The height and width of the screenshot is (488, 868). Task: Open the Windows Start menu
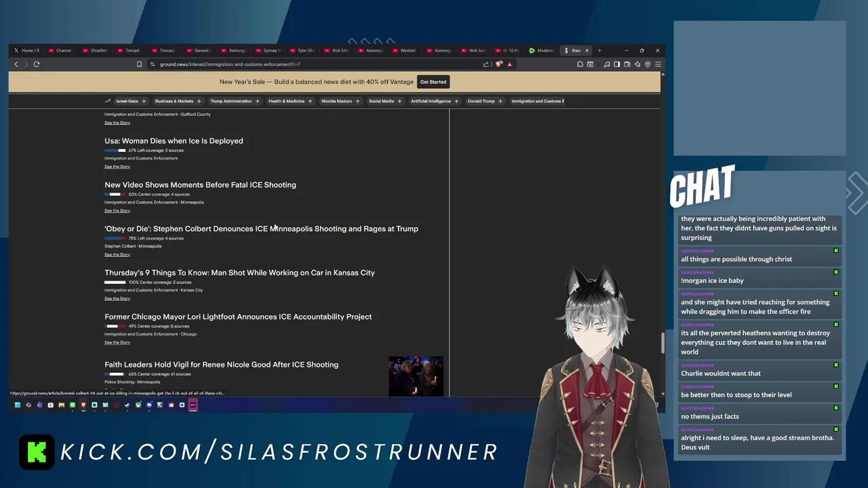tap(18, 405)
